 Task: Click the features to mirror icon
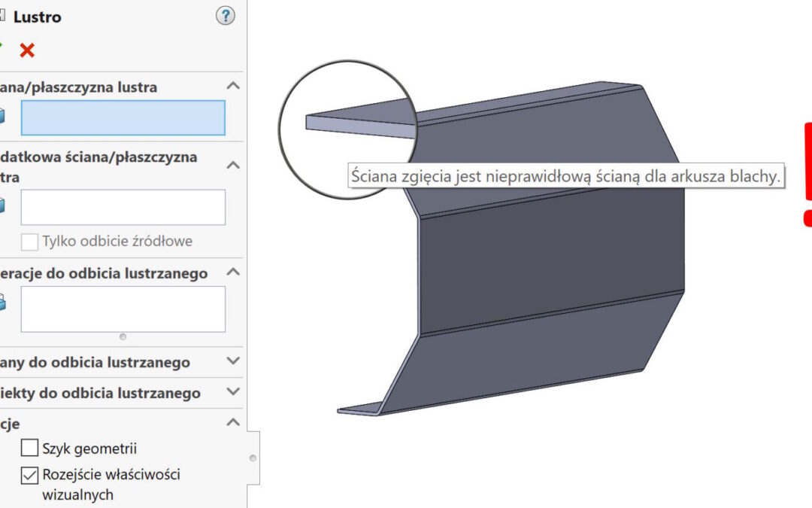tap(2, 303)
